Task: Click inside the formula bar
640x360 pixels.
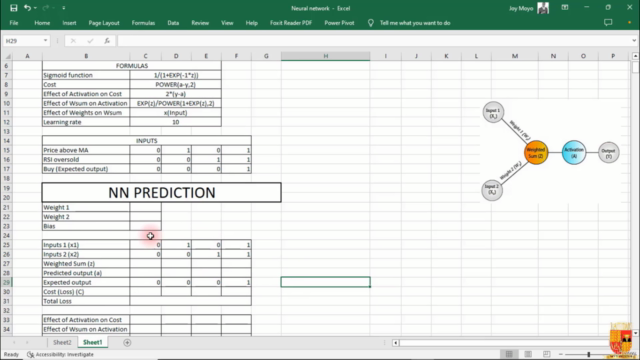Action: [373, 41]
